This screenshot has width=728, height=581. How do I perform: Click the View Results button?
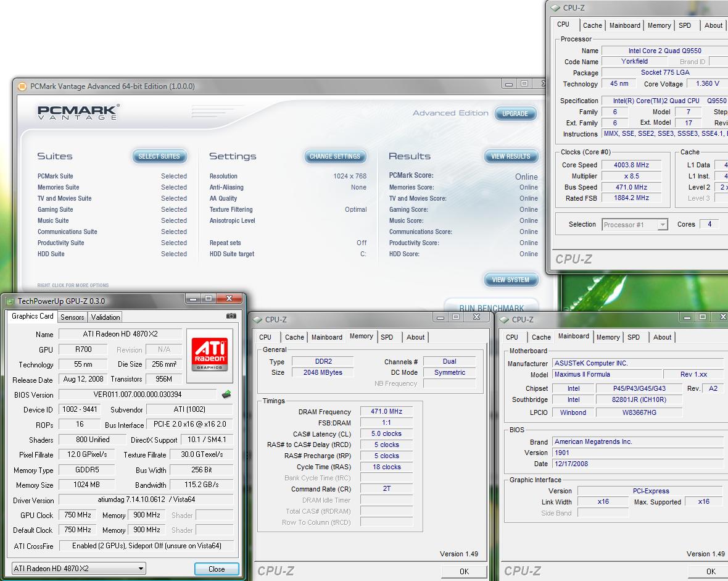coord(511,156)
